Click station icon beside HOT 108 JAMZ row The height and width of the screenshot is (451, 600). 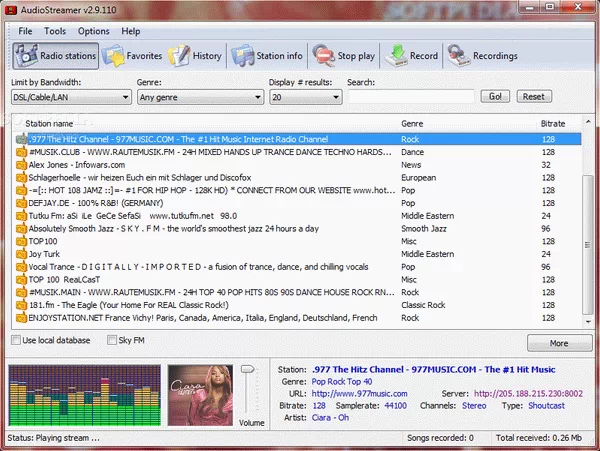pos(21,190)
